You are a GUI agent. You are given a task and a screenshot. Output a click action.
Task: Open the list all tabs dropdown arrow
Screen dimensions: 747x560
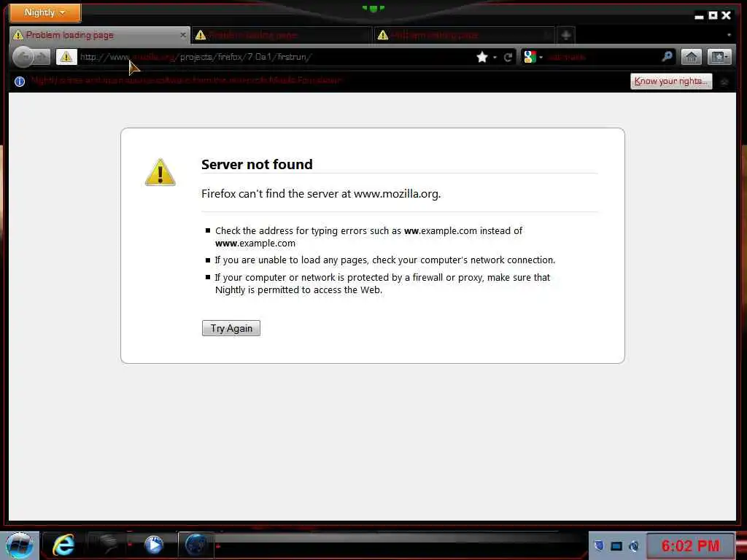point(729,35)
